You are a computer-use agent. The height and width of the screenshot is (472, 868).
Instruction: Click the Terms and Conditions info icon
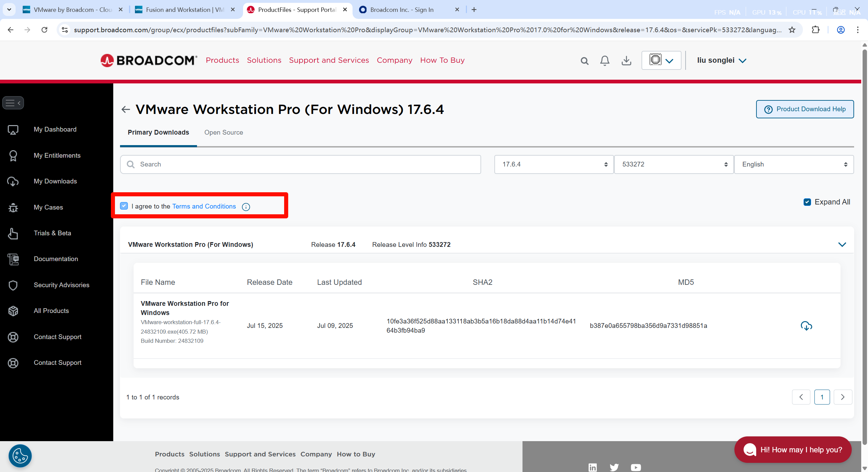coord(246,207)
